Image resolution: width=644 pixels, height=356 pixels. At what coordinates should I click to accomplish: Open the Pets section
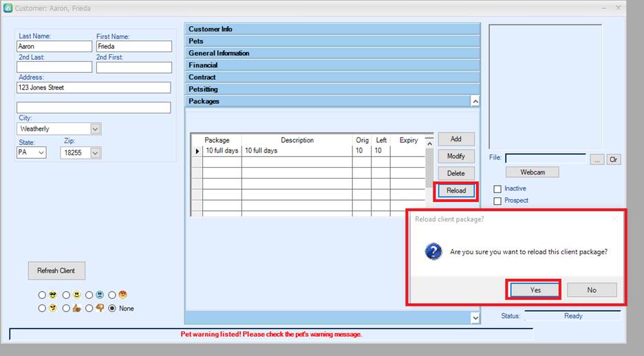click(332, 41)
